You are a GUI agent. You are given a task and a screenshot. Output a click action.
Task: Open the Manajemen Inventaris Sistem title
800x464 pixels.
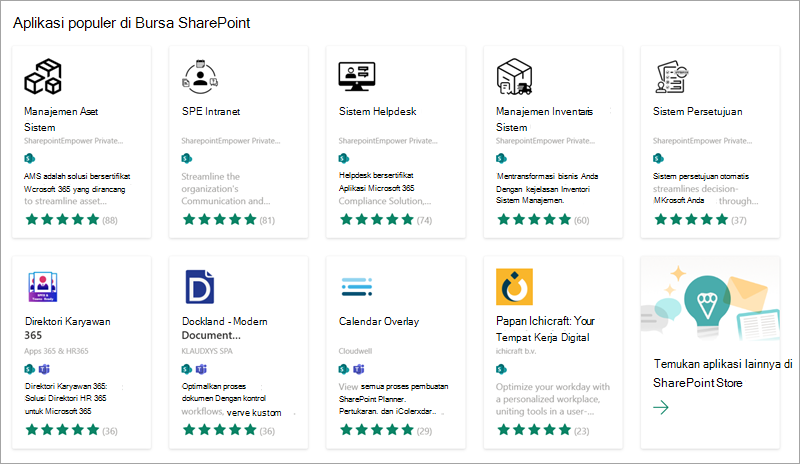544,119
